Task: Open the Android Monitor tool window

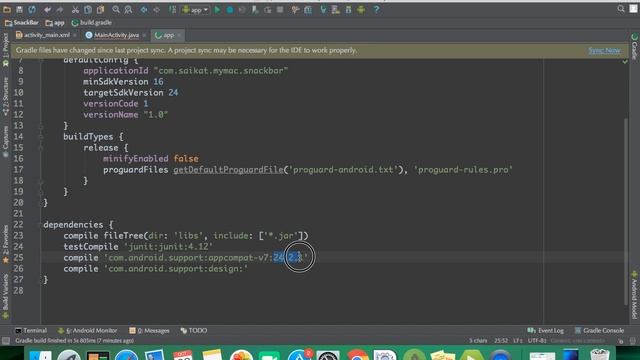Action: 88,330
